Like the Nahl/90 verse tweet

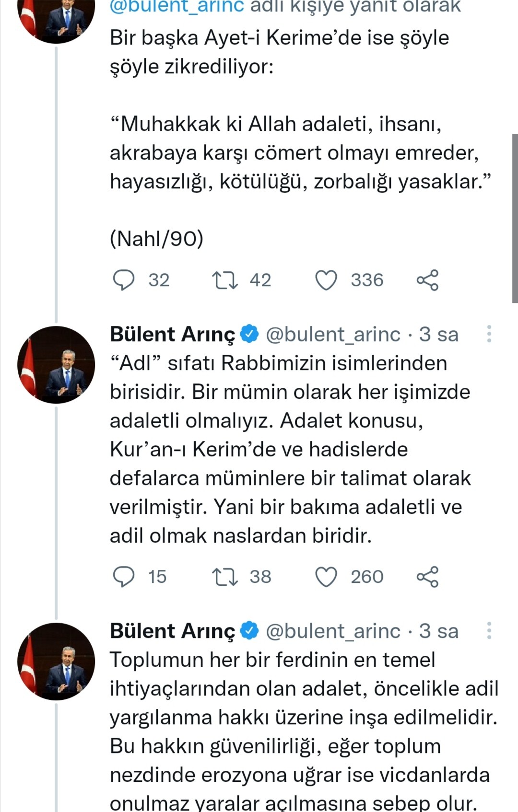pyautogui.click(x=326, y=280)
